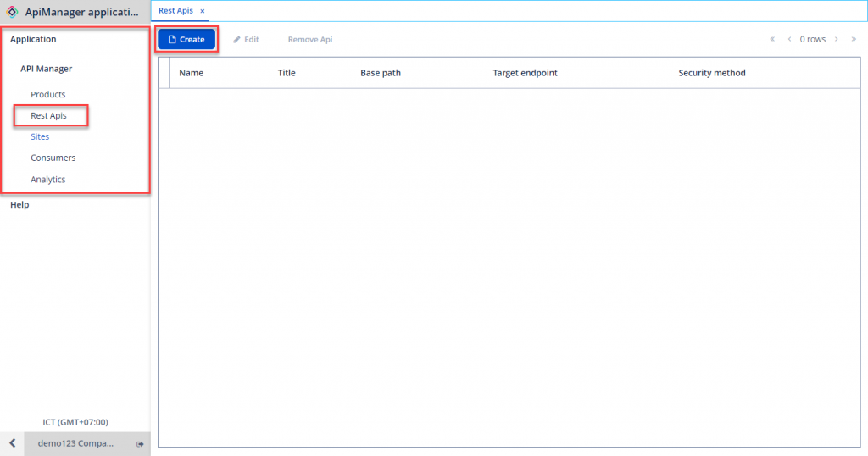Click the logout icon beside demo123 company

tap(140, 444)
